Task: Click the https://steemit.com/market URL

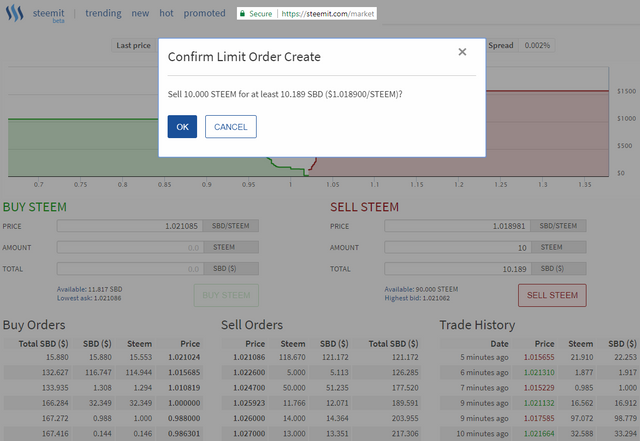Action: point(328,13)
